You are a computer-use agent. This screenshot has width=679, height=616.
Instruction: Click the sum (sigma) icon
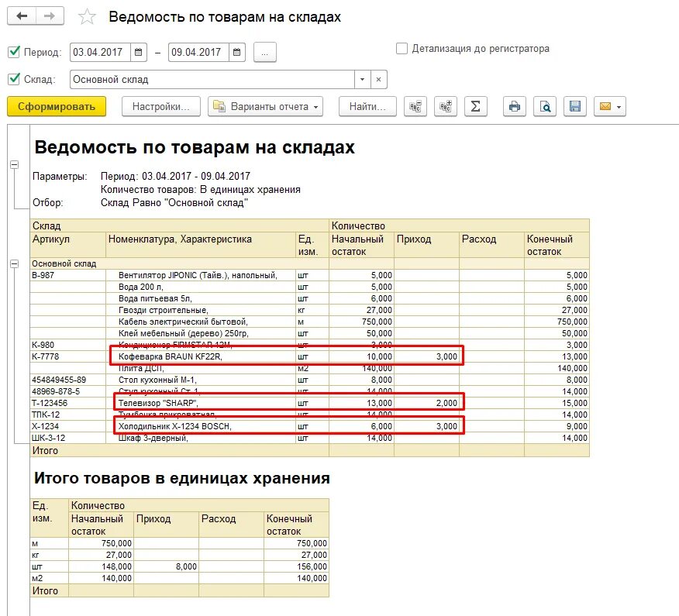tap(475, 106)
